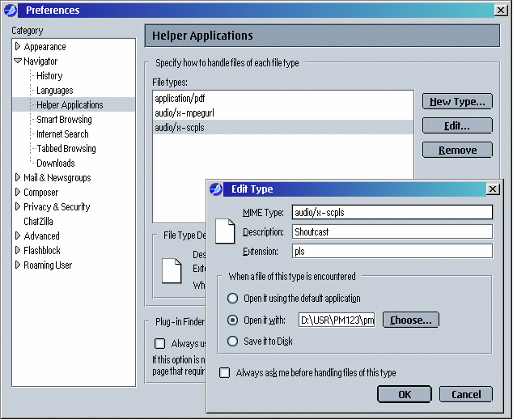Click OK in the Edit Type dialog
This screenshot has width=513, height=420.
404,395
